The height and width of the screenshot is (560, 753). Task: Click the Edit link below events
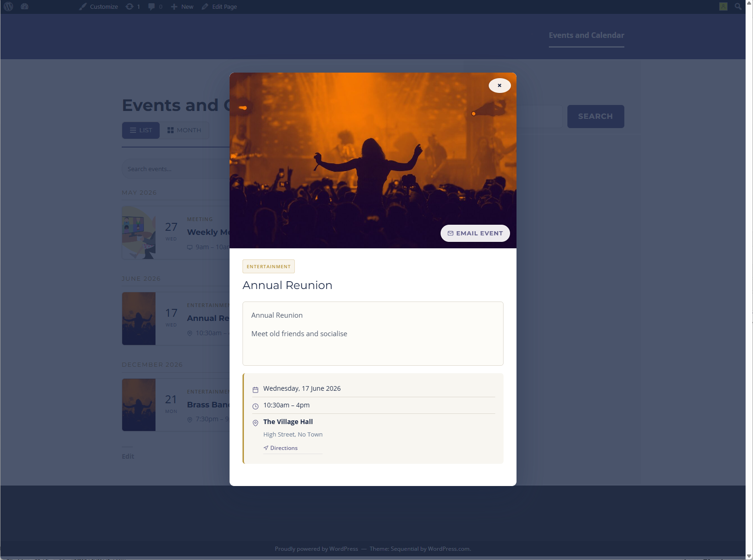coord(128,456)
